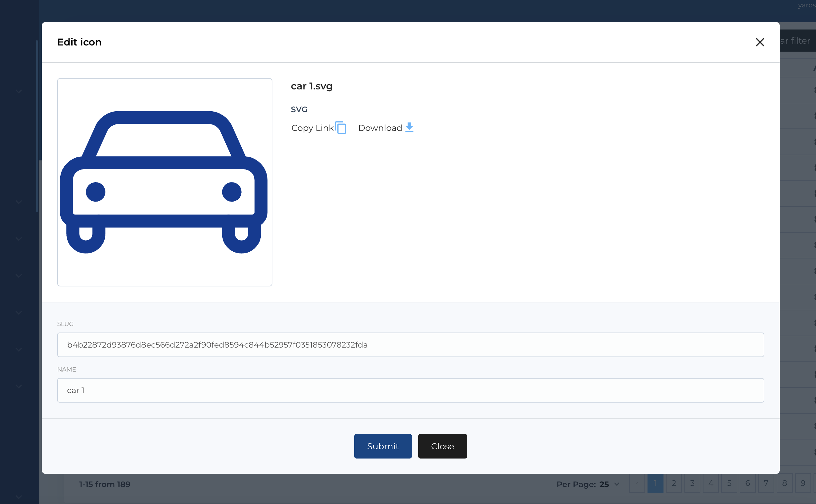
Task: Click the copy link clipboard icon
Action: (340, 128)
